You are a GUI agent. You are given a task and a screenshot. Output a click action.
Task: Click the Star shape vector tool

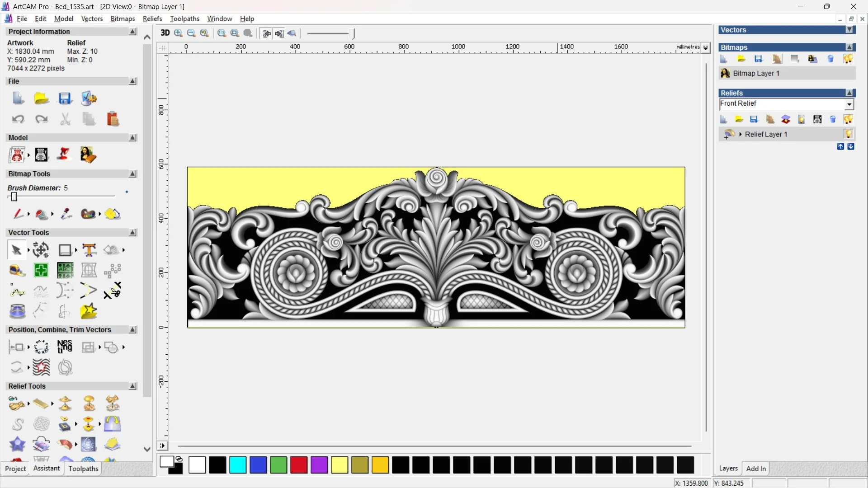(x=88, y=311)
